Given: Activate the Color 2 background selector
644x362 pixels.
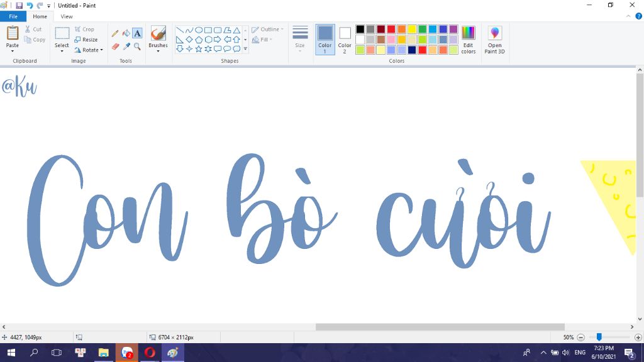Looking at the screenshot, I should pyautogui.click(x=345, y=40).
